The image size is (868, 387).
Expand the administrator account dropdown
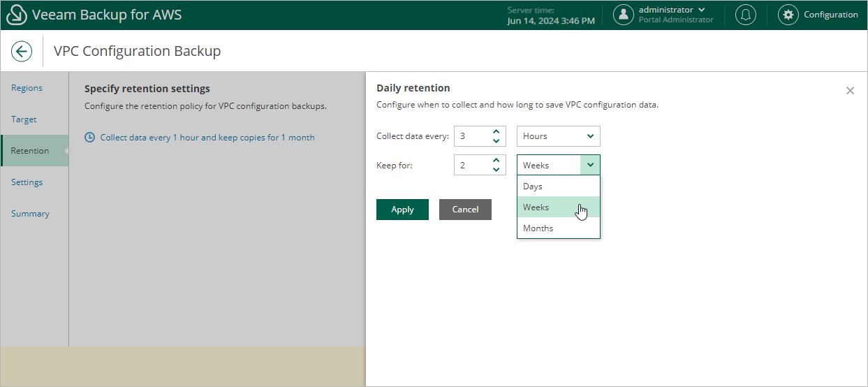tap(701, 10)
